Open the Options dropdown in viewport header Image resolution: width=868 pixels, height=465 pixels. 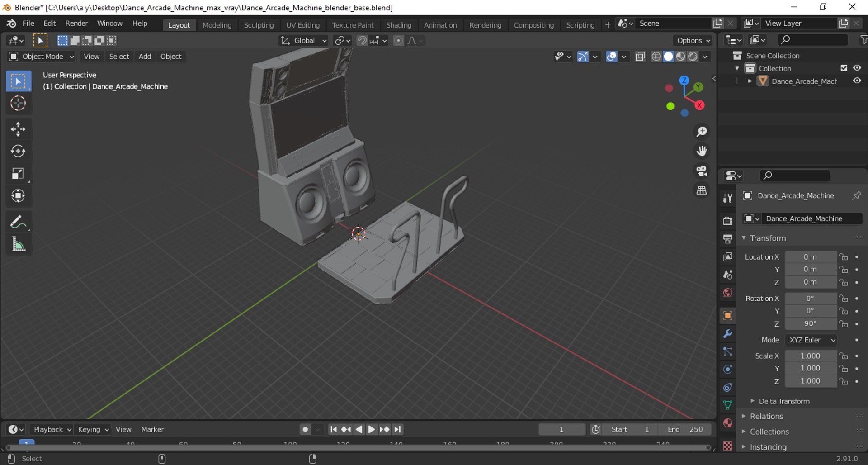(693, 41)
